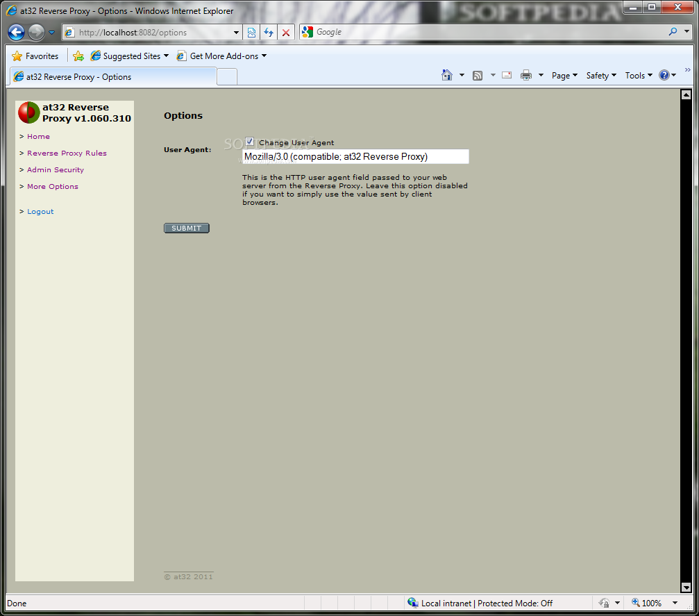699x616 pixels.
Task: Open Admin Security link
Action: (x=56, y=170)
